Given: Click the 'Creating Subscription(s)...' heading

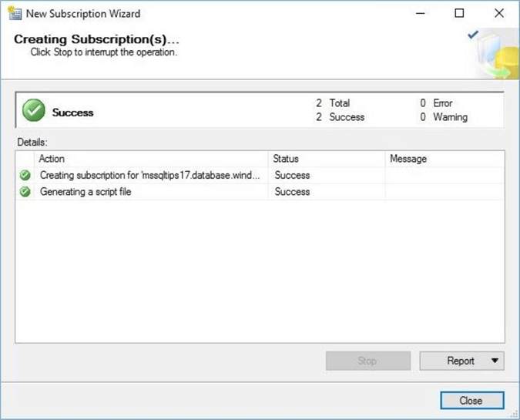Looking at the screenshot, I should tap(96, 39).
